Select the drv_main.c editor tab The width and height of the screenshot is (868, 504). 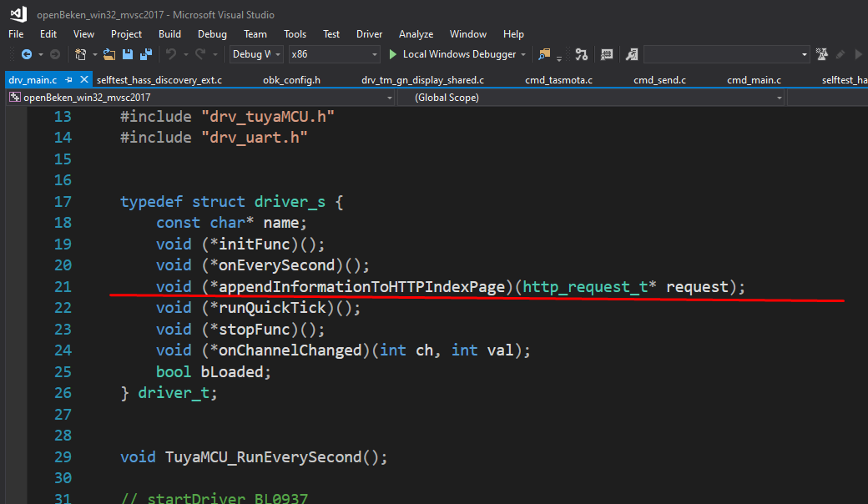(x=33, y=80)
